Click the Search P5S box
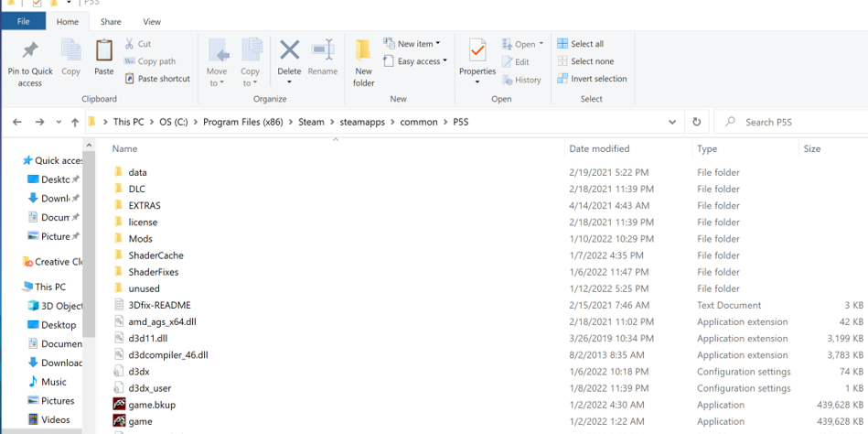The height and width of the screenshot is (434, 868). (x=791, y=122)
